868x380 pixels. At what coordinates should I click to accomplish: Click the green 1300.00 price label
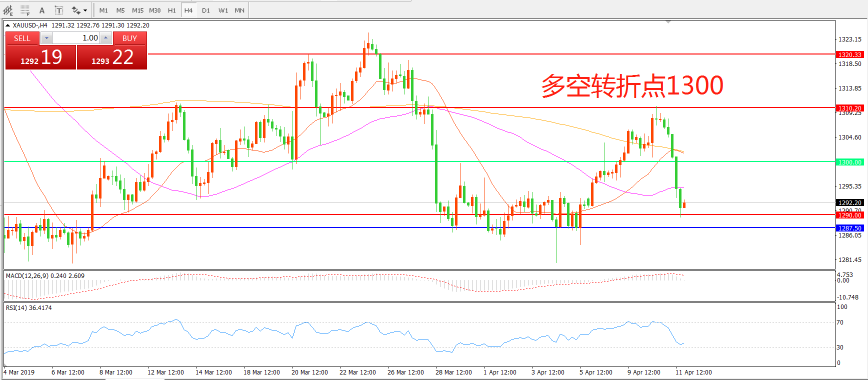coord(849,162)
